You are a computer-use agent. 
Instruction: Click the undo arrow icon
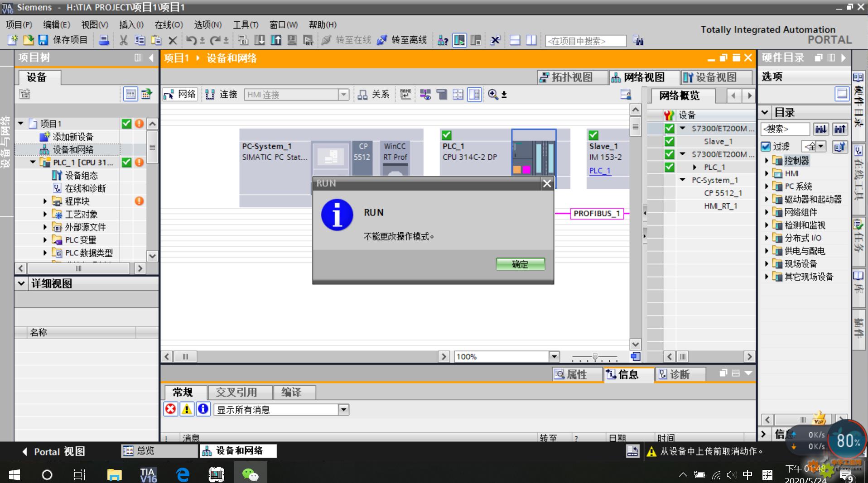[x=192, y=40]
